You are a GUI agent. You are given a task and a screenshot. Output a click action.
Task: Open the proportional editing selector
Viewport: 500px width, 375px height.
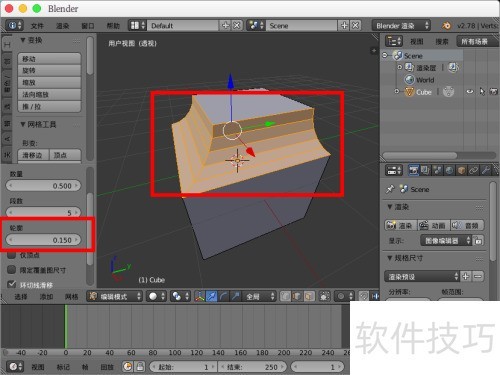345,296
